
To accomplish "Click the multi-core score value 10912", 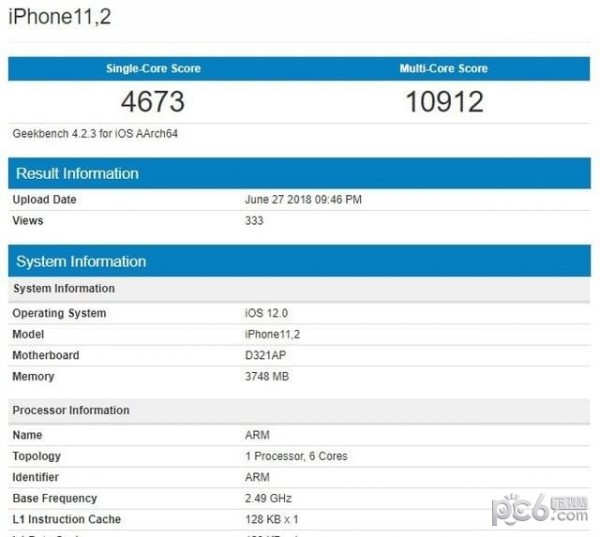I will click(444, 101).
